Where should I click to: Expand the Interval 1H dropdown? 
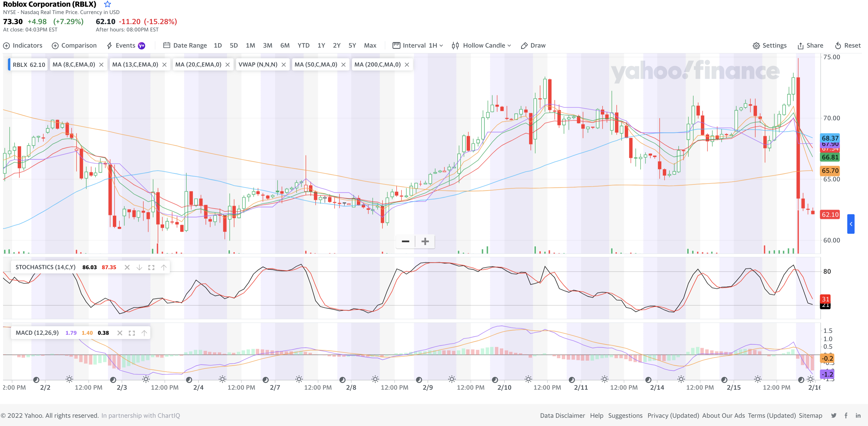click(418, 45)
